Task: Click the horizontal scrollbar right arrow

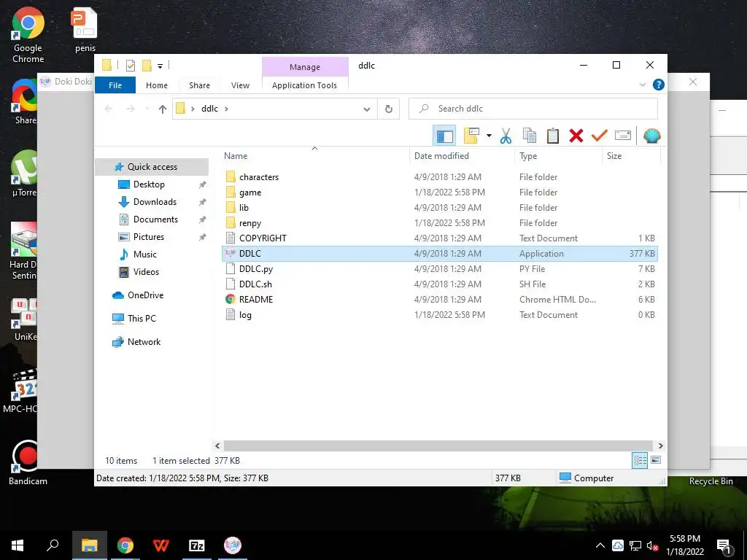Action: point(660,446)
